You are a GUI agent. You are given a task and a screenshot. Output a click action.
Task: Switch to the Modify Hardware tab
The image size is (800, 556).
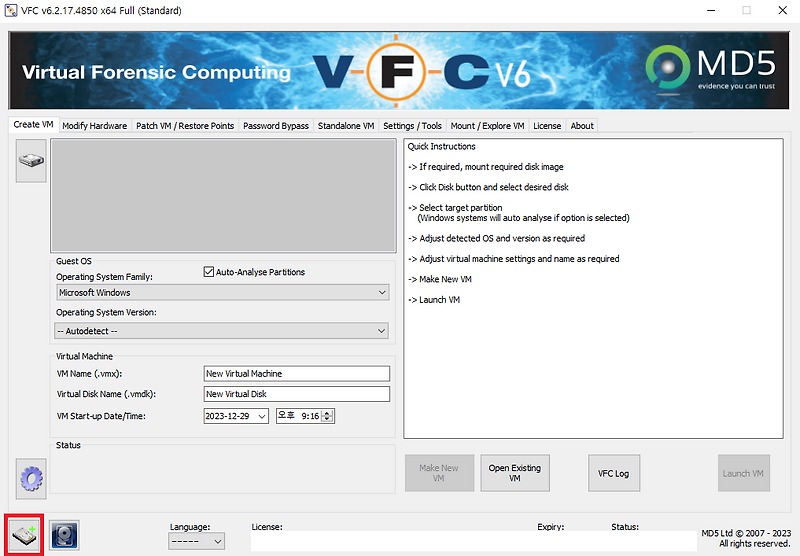point(94,125)
